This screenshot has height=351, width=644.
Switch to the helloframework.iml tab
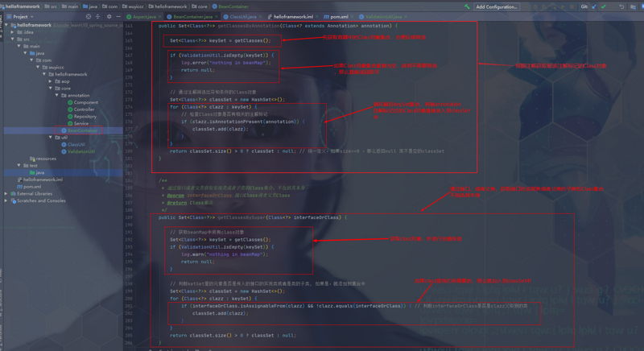click(x=293, y=17)
